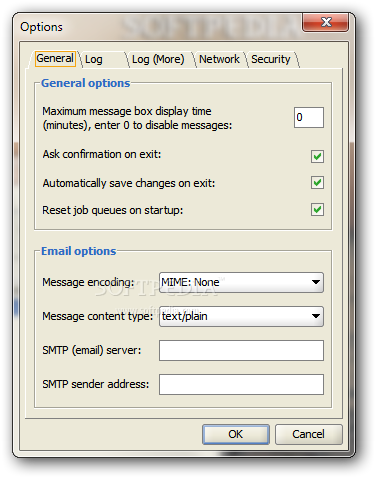Click 'Reset job queues on startup:' label
Image resolution: width=376 pixels, height=478 pixels.
point(113,210)
